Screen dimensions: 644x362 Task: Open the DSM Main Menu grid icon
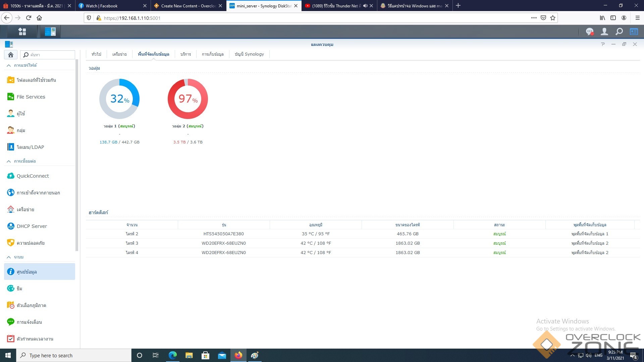tap(22, 32)
